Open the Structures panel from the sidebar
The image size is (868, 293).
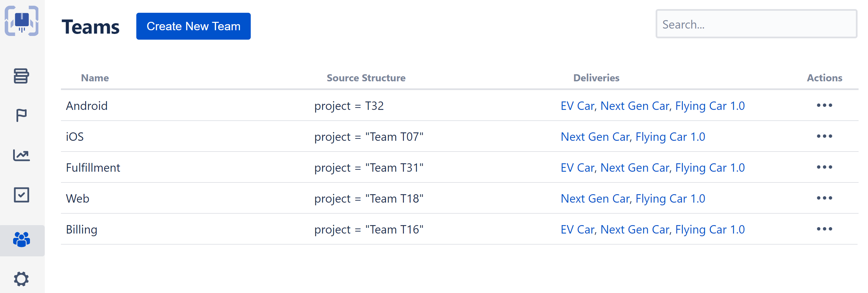pos(22,77)
